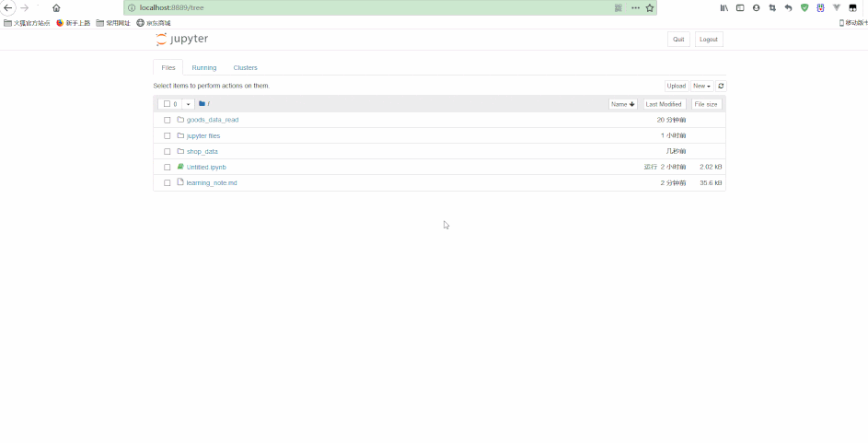Image resolution: width=868 pixels, height=443 pixels.
Task: Click the browser home icon
Action: click(x=56, y=7)
